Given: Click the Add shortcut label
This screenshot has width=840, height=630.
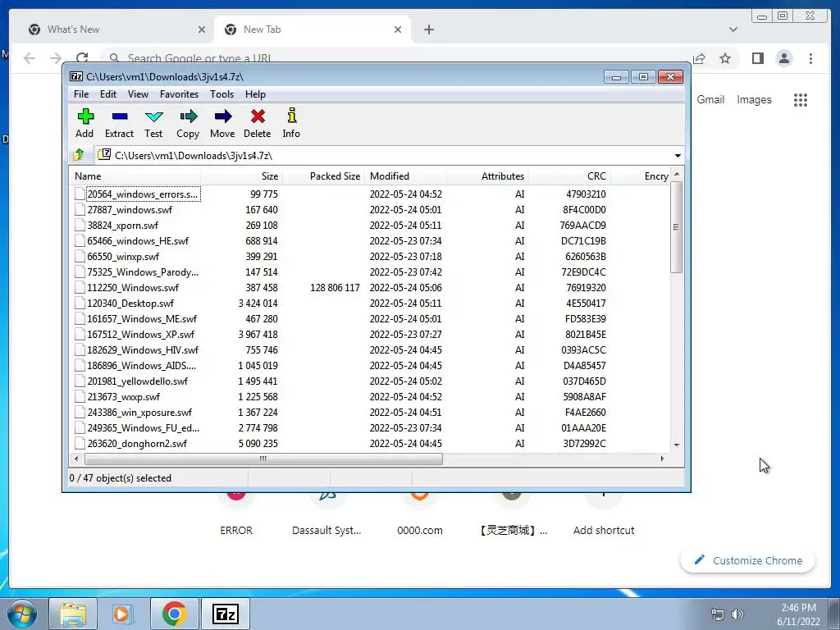Looking at the screenshot, I should [x=604, y=531].
